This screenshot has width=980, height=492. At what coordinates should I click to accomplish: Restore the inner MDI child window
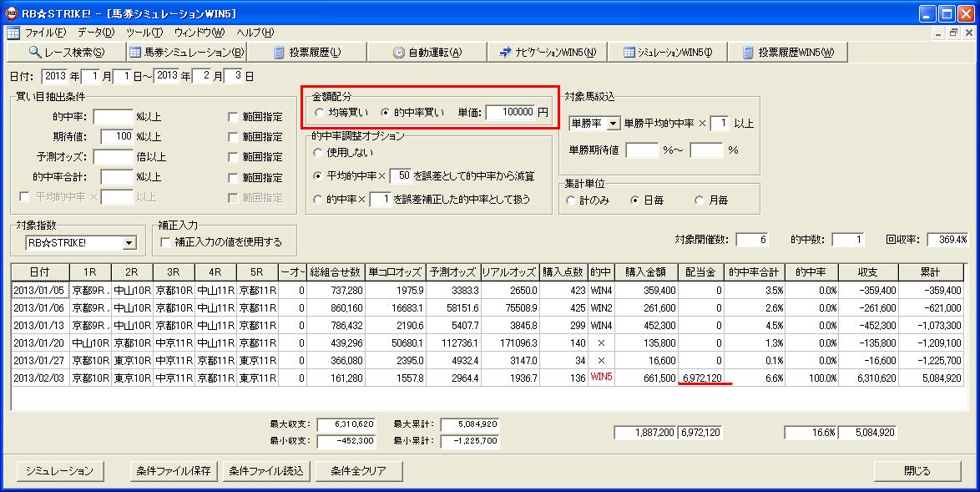point(953,33)
